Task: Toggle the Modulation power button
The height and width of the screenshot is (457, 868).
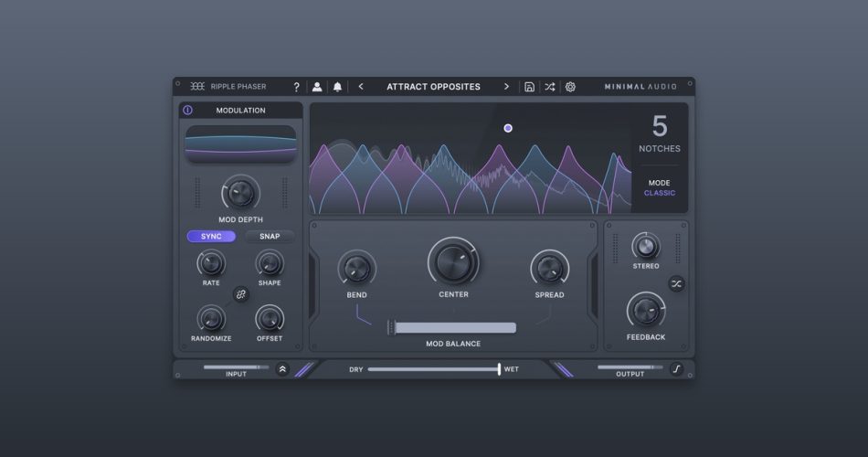Action: pos(187,111)
